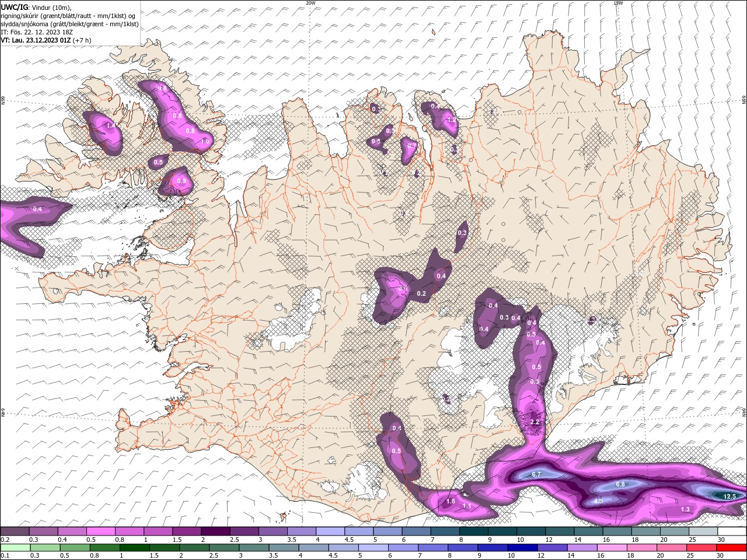747x560 pixels.
Task: Click the valid time 'Lau. 23.12.2023 01Z'
Action: click(41, 40)
